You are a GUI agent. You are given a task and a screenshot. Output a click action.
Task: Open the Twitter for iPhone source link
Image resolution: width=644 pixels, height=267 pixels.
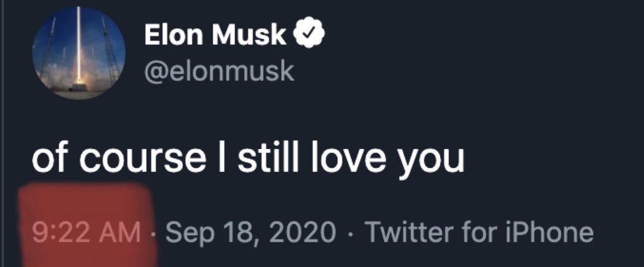click(x=479, y=233)
